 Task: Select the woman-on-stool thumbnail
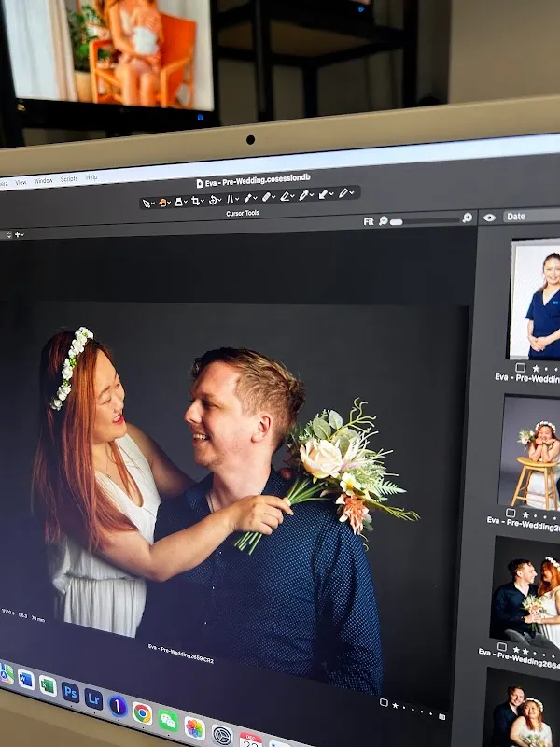point(530,451)
